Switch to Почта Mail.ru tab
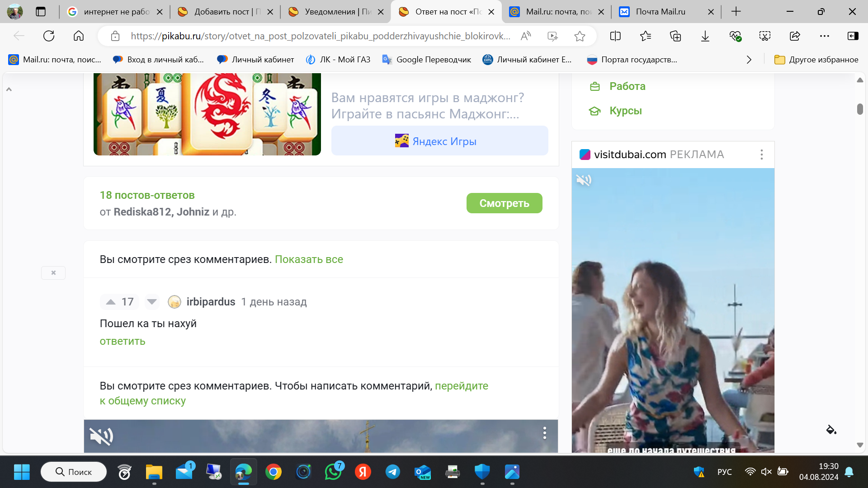Screen dimensions: 868x488 coord(660,12)
